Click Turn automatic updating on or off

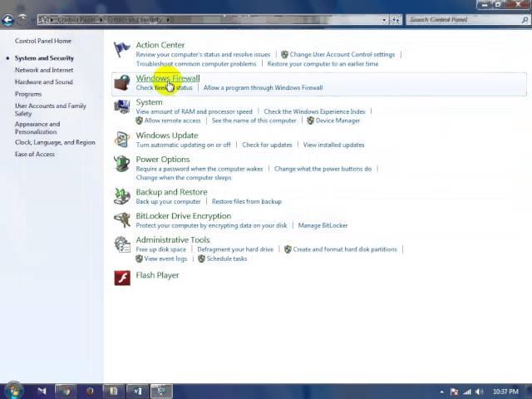click(x=183, y=145)
